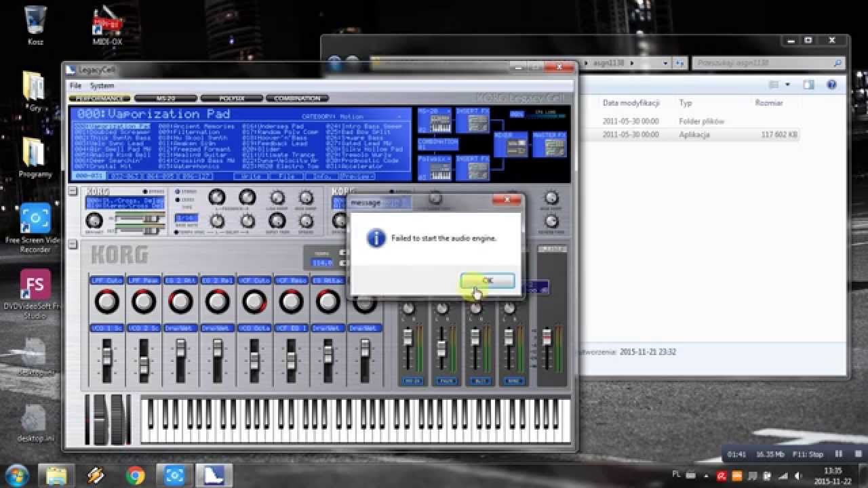This screenshot has width=868, height=488.
Task: Click the LegacyCell taskbar button
Action: click(214, 476)
